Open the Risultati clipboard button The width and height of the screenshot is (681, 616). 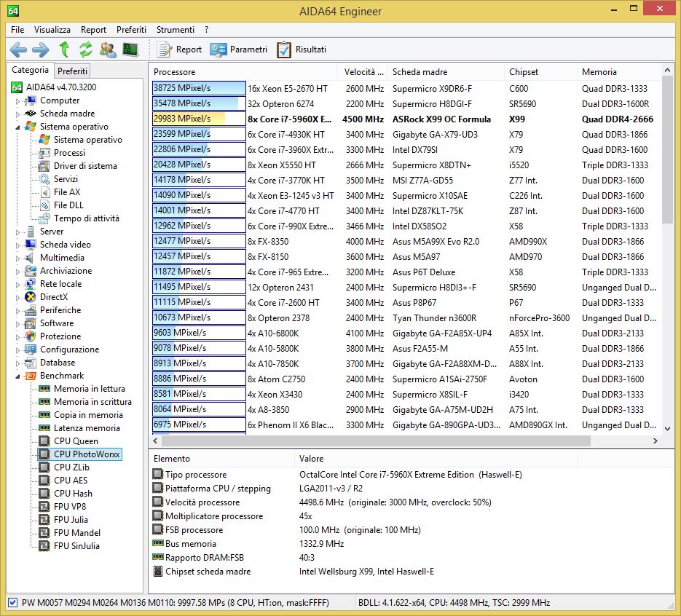click(301, 50)
